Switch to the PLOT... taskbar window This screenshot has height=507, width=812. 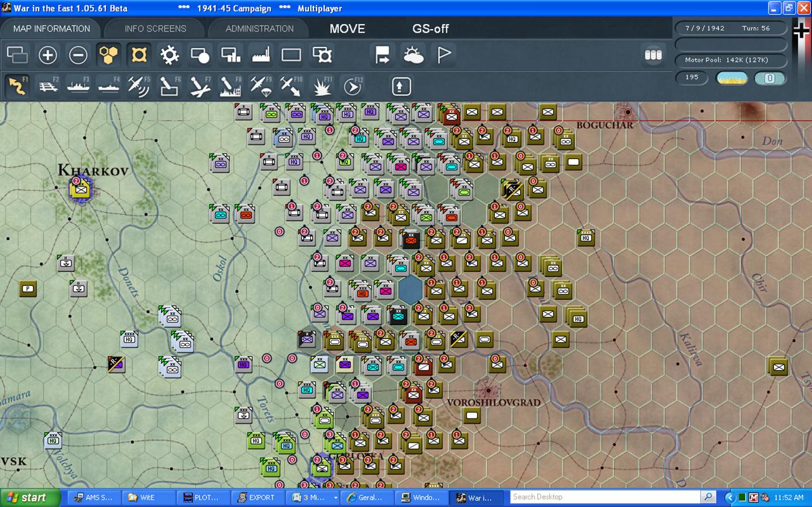pos(202,498)
